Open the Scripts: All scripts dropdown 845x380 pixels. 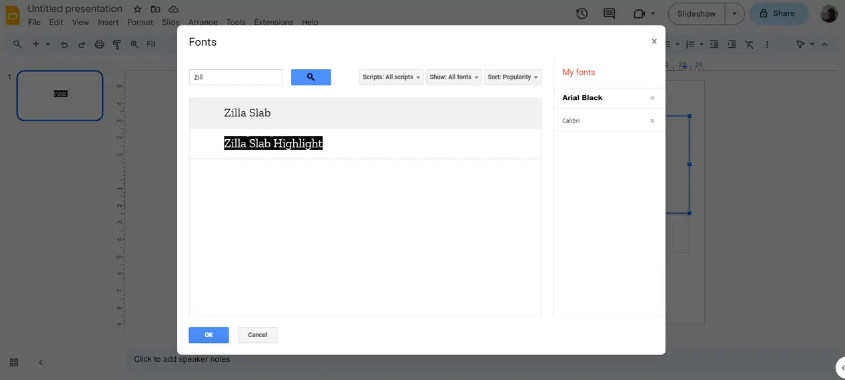391,77
